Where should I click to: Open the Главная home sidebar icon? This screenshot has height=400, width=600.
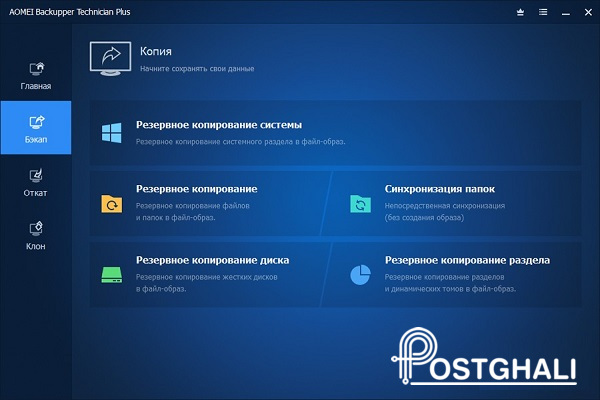[37, 69]
